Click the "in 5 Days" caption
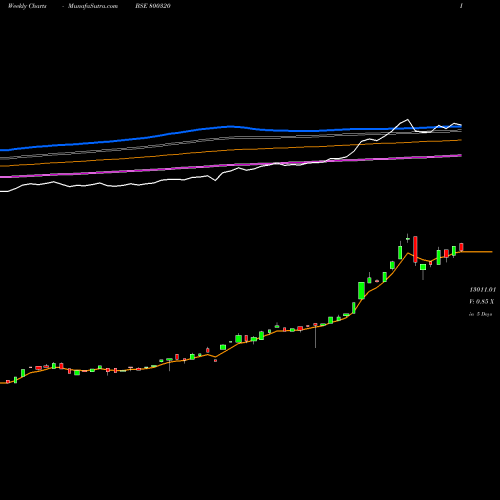This screenshot has width=500, height=500. 480,314
